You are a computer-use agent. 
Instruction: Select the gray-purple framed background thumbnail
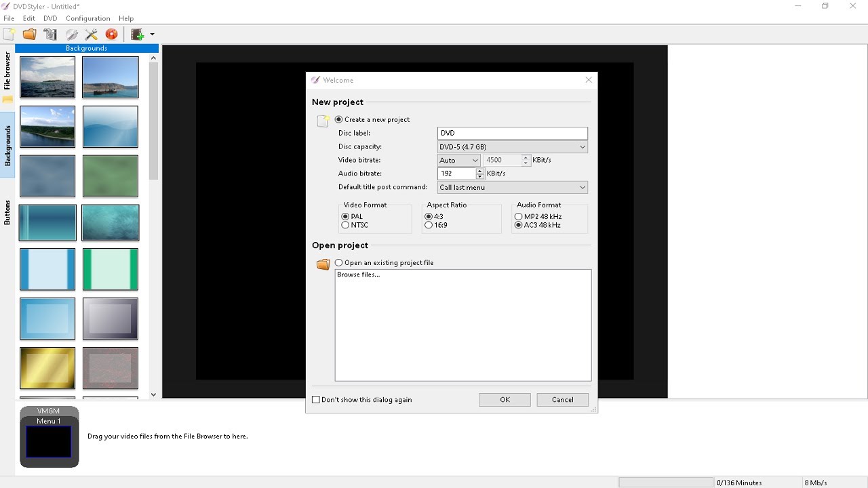click(111, 319)
